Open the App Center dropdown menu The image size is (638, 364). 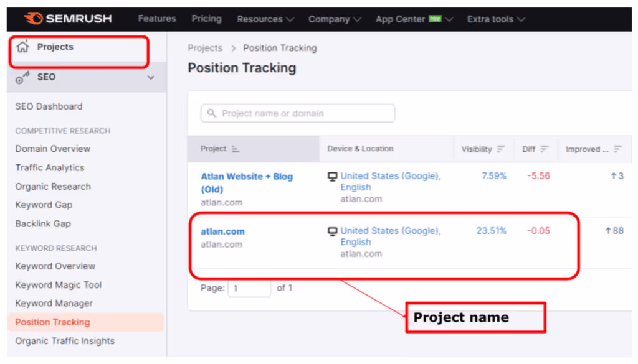[414, 19]
